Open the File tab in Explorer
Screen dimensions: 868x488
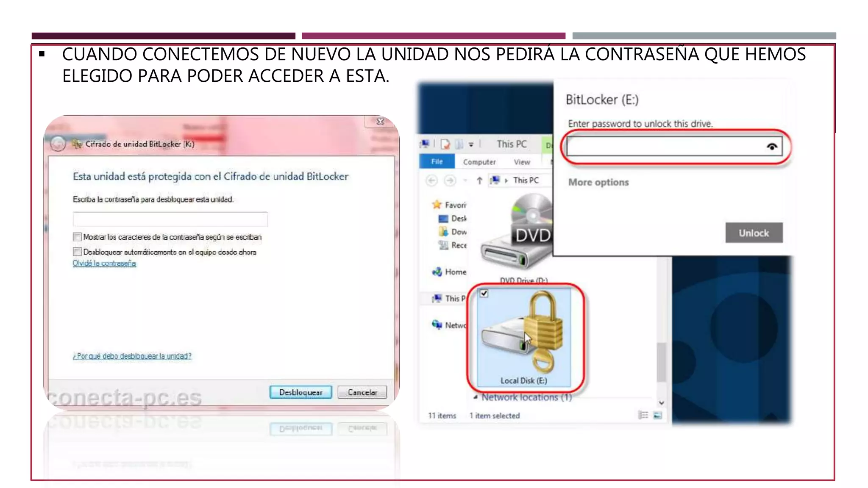coord(437,161)
